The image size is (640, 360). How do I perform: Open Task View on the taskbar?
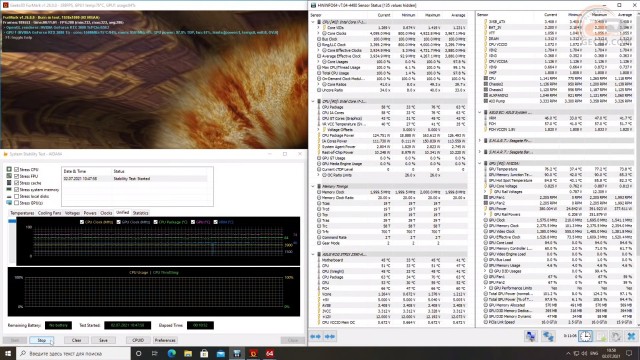(x=155, y=353)
